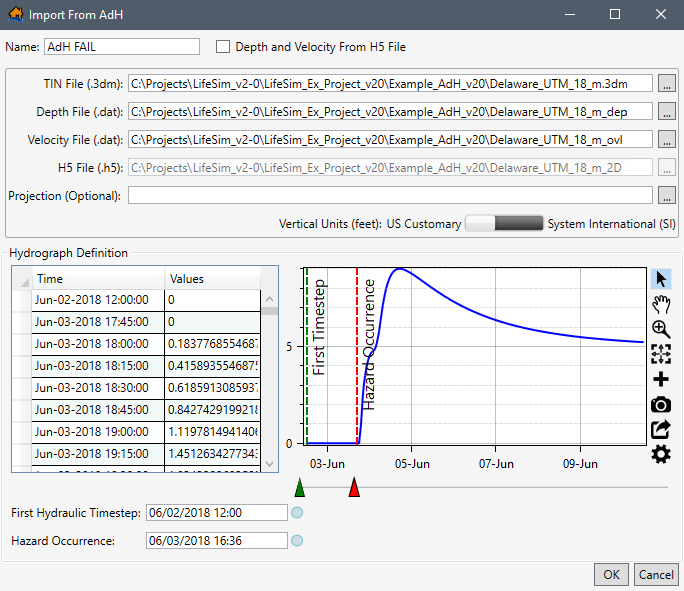684x591 pixels.
Task: Select cell Jun-03-2018 18:00:00
Action: coord(98,344)
